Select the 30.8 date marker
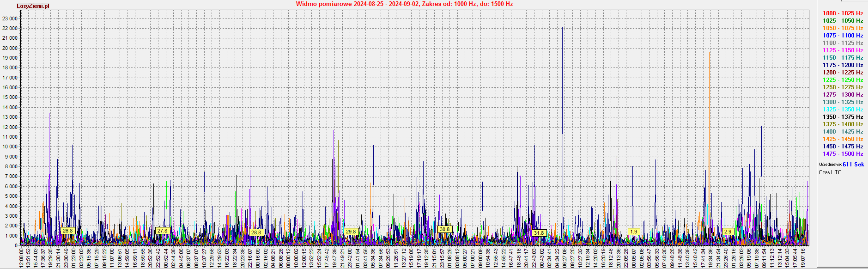This screenshot has width=868, height=269. point(444,229)
